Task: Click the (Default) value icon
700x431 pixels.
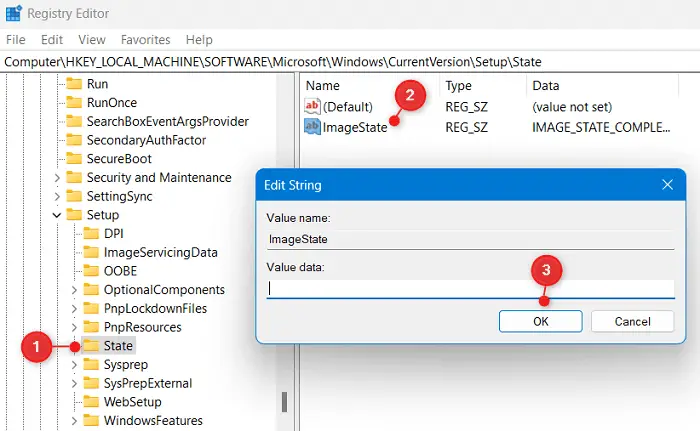Action: coord(312,106)
